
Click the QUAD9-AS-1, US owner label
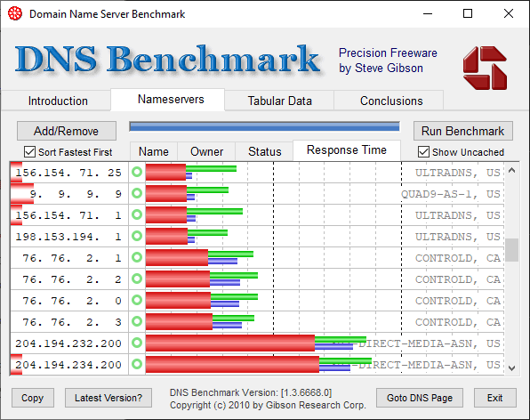(x=451, y=194)
